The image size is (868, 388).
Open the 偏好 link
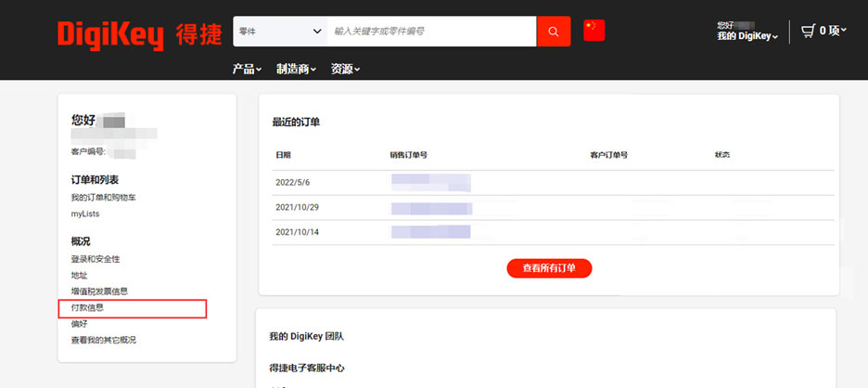click(x=79, y=324)
